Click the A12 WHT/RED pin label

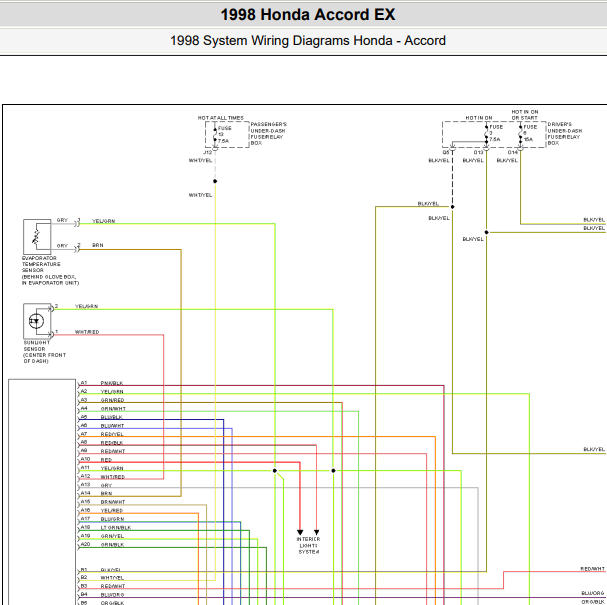click(102, 477)
